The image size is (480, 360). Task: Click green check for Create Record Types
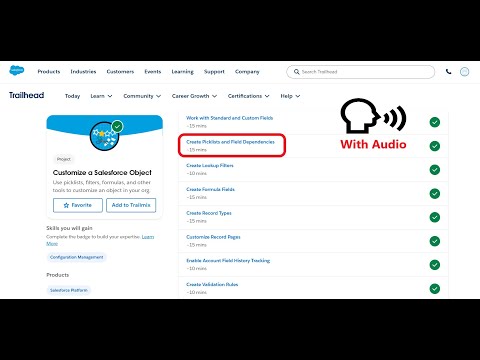435,217
